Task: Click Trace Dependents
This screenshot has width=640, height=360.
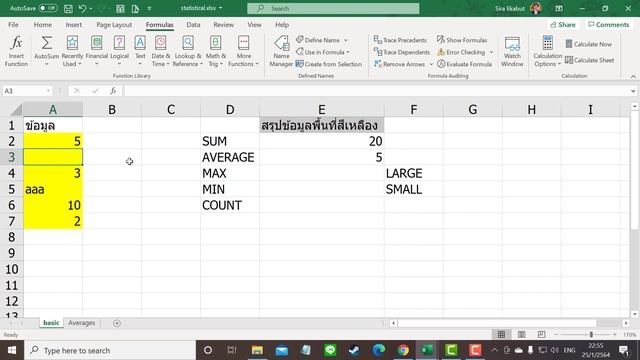Action: click(x=402, y=52)
